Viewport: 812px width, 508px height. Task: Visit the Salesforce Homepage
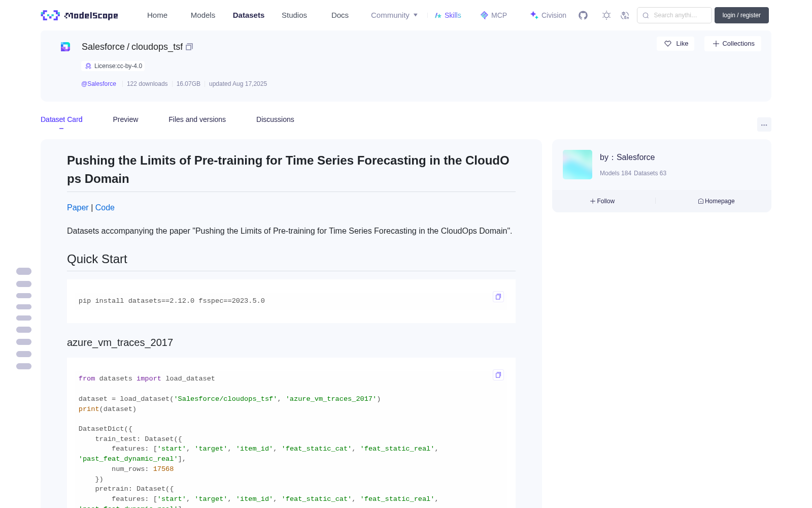716,201
